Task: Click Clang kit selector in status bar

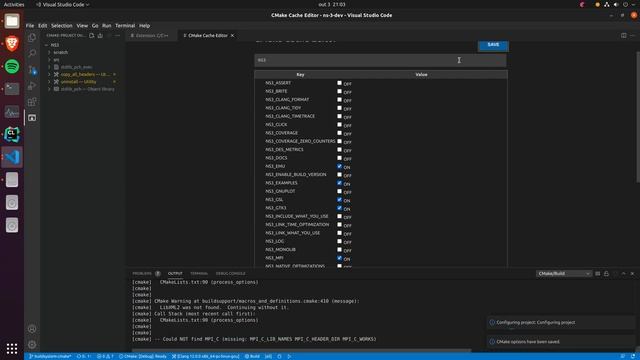Action: (x=206, y=356)
